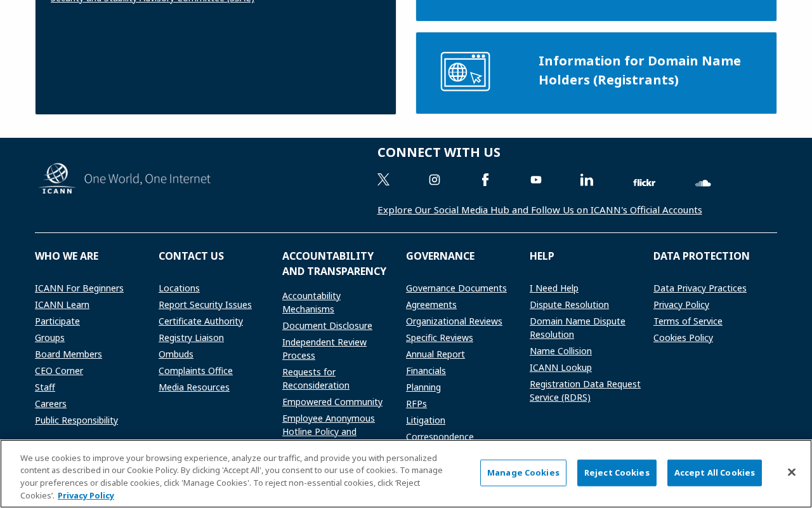Click the ICANN One World logo
The height and width of the screenshot is (508, 812).
click(x=126, y=178)
